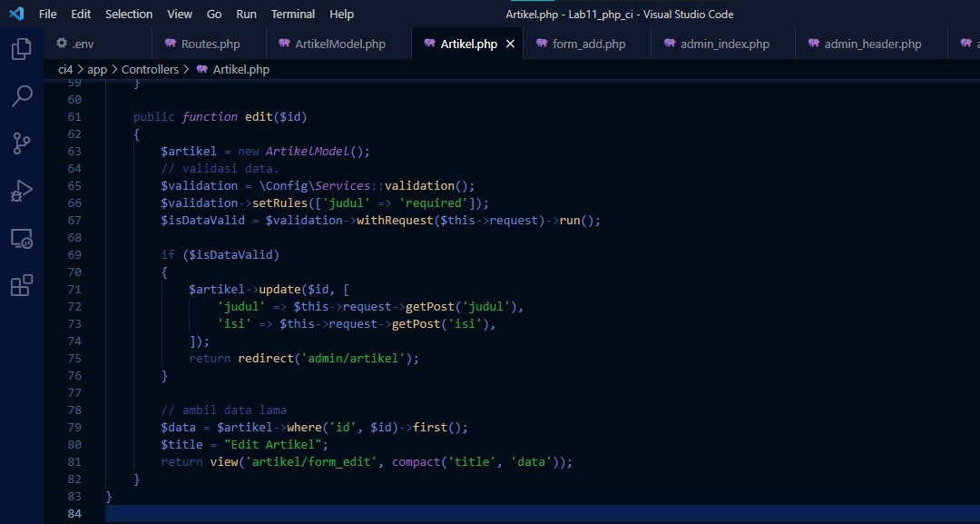Open the File menu

coord(47,14)
